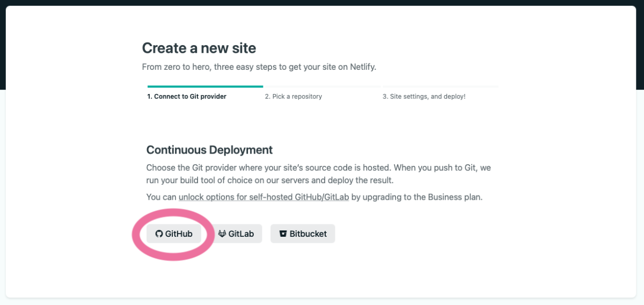644x305 pixels.
Task: Click the Create a new site heading
Action: point(199,48)
